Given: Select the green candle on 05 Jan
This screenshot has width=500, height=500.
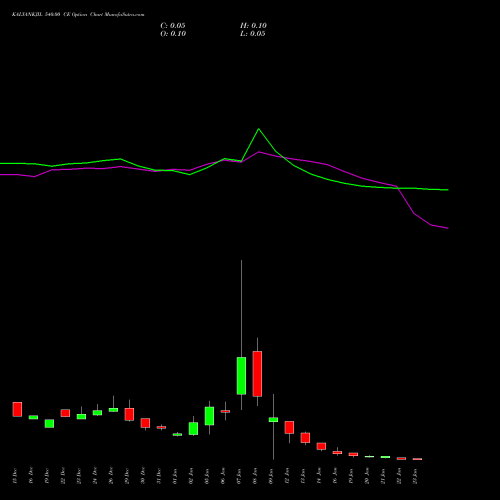Looking at the screenshot, I should (209, 416).
